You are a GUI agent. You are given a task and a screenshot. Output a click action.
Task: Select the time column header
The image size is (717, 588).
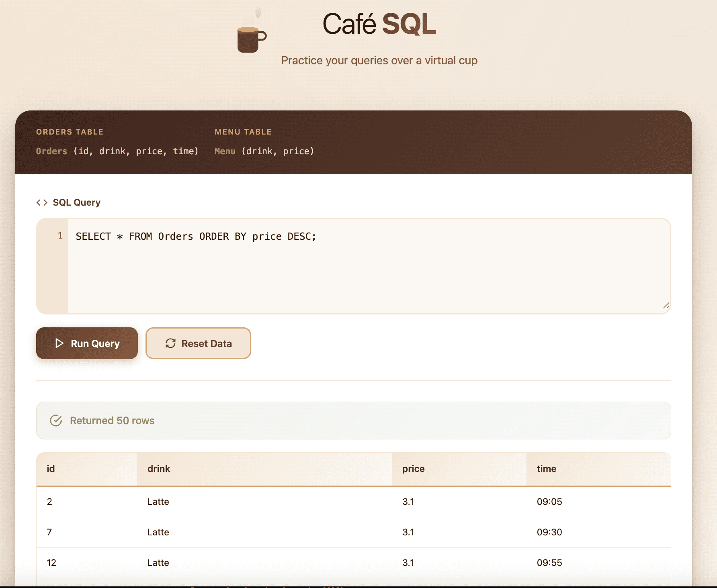click(x=546, y=469)
